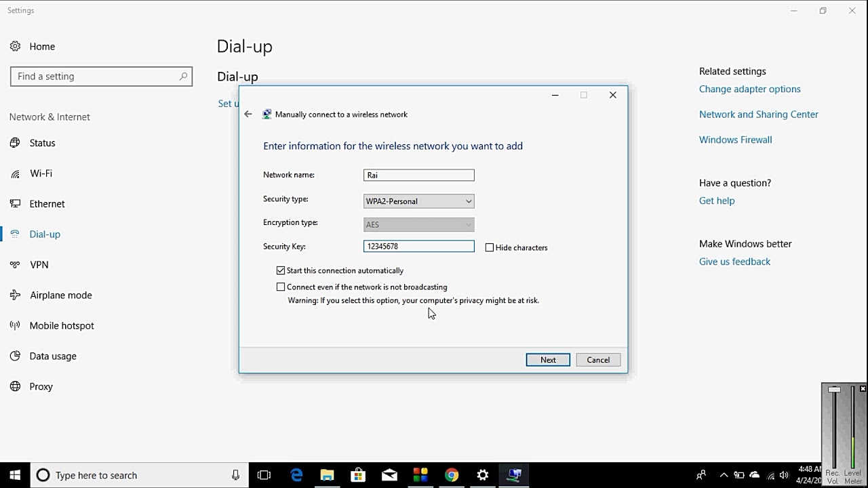The height and width of the screenshot is (488, 868).
Task: Click the network wizard app in the taskbar
Action: (x=514, y=475)
